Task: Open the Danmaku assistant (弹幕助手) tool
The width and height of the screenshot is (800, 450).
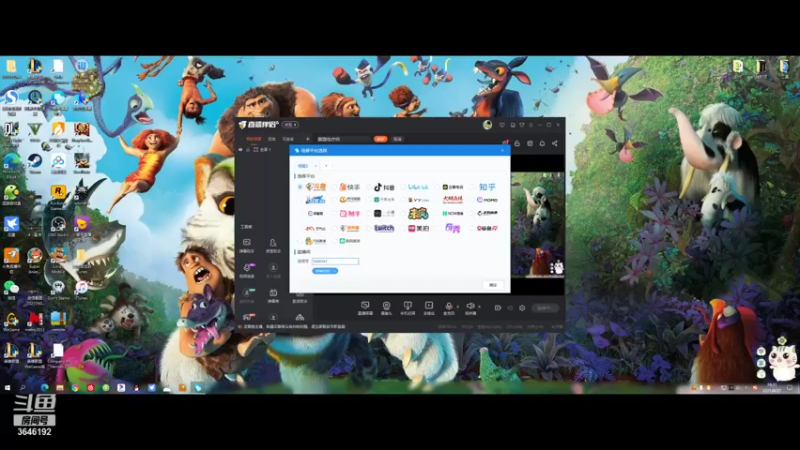Action: [247, 245]
